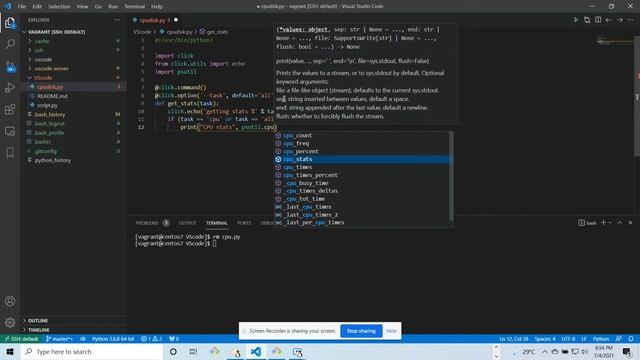This screenshot has width=640, height=360.
Task: Open the Accounts menu icon
Action: point(10,301)
